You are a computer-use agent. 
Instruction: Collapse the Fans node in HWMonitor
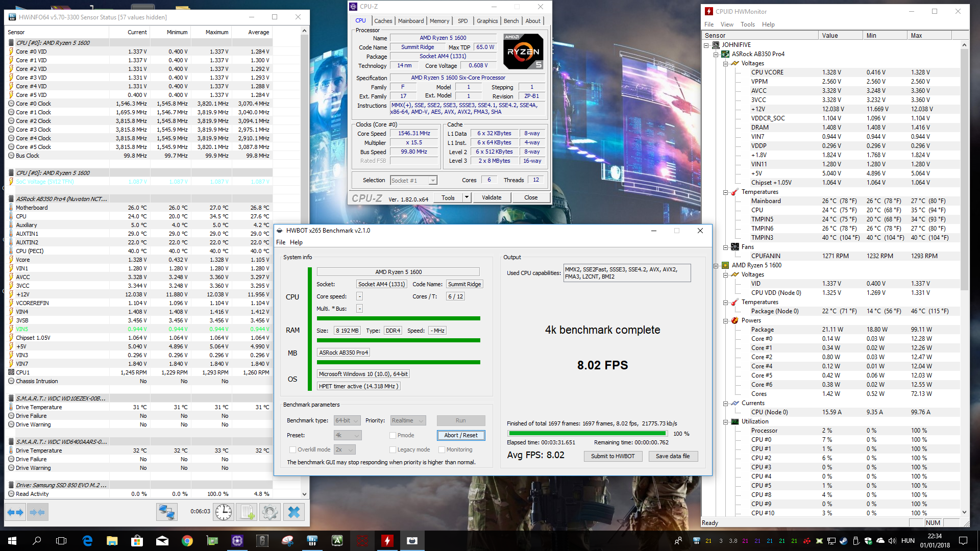[x=725, y=247]
